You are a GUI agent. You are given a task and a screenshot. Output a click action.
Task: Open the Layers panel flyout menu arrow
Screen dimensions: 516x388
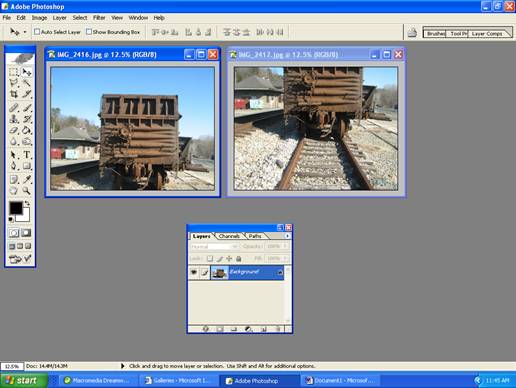pyautogui.click(x=287, y=236)
